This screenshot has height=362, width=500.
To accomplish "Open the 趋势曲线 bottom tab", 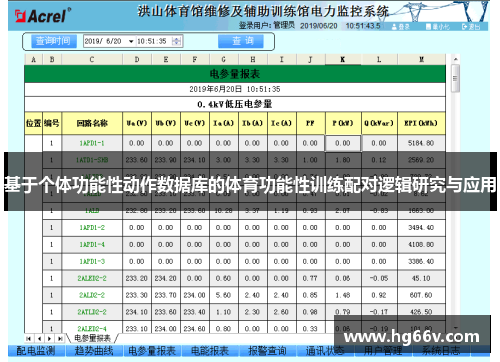I will [94, 351].
